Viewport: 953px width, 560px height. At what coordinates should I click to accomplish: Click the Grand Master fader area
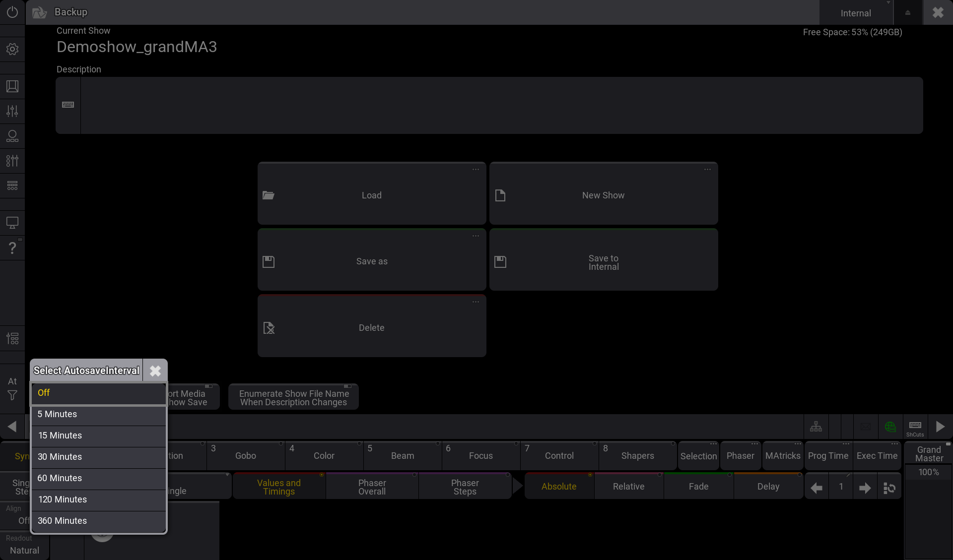pyautogui.click(x=928, y=516)
